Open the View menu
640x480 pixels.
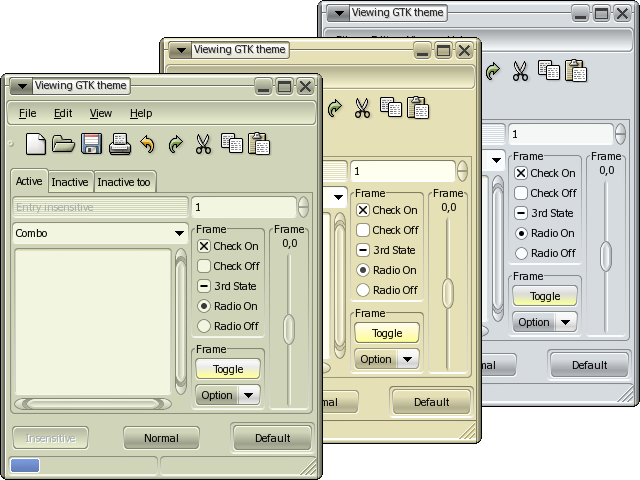click(100, 113)
